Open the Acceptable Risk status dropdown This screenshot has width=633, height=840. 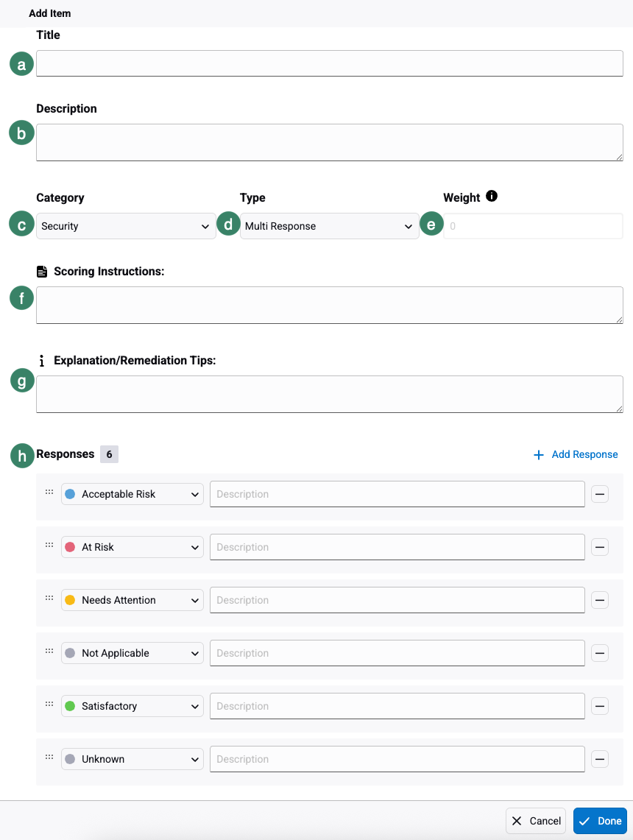click(132, 494)
